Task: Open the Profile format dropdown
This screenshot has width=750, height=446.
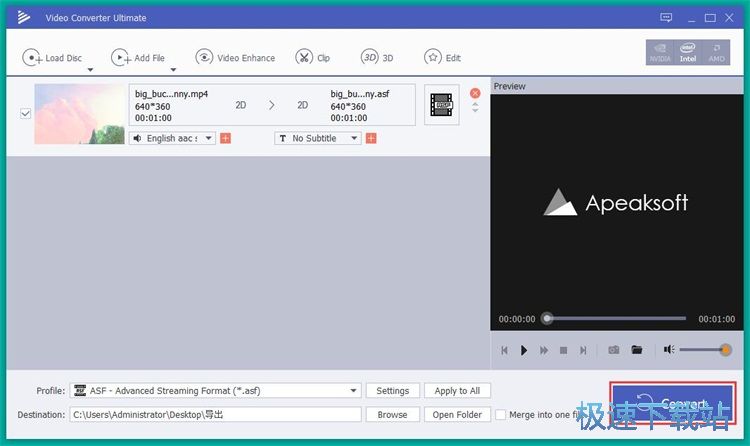Action: 215,390
